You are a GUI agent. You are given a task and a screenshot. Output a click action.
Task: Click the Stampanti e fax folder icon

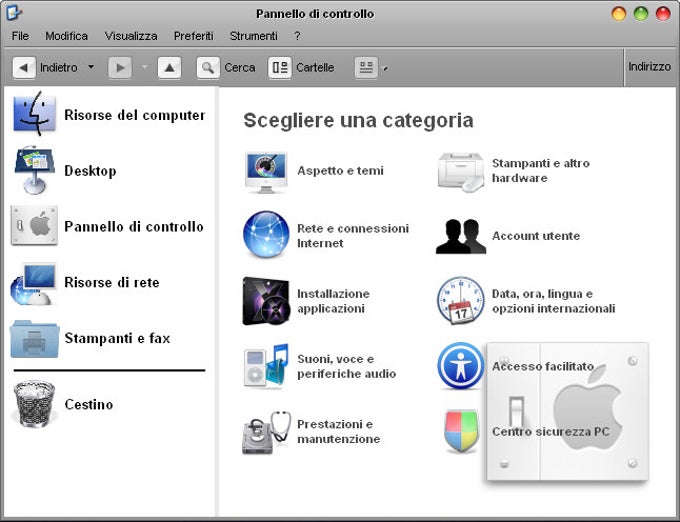point(34,339)
